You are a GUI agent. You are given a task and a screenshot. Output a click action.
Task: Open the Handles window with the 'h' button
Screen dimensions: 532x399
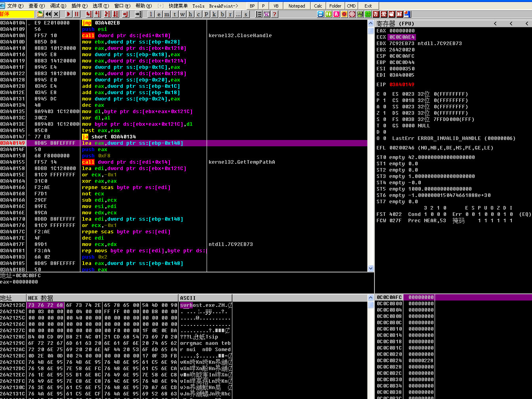point(191,14)
